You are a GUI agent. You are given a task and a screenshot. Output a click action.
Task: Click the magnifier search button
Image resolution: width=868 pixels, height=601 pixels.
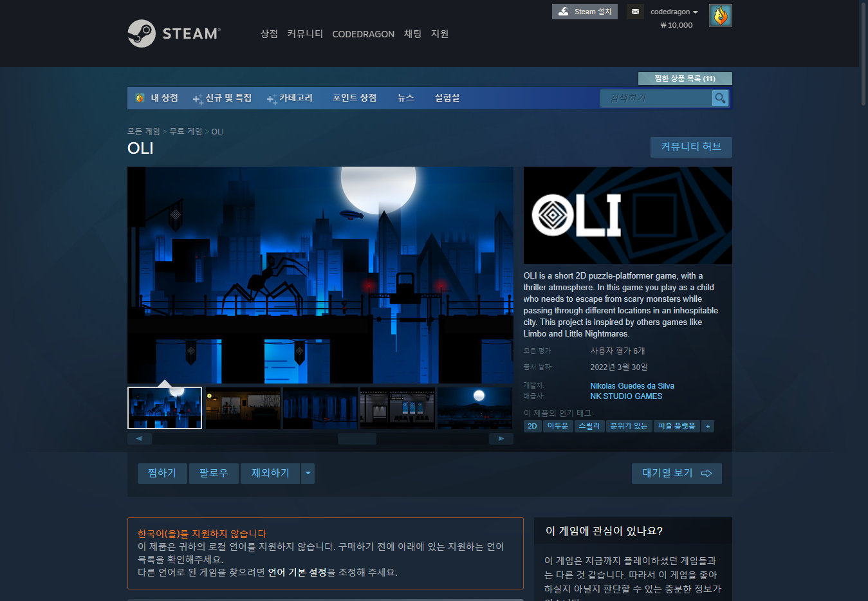720,98
